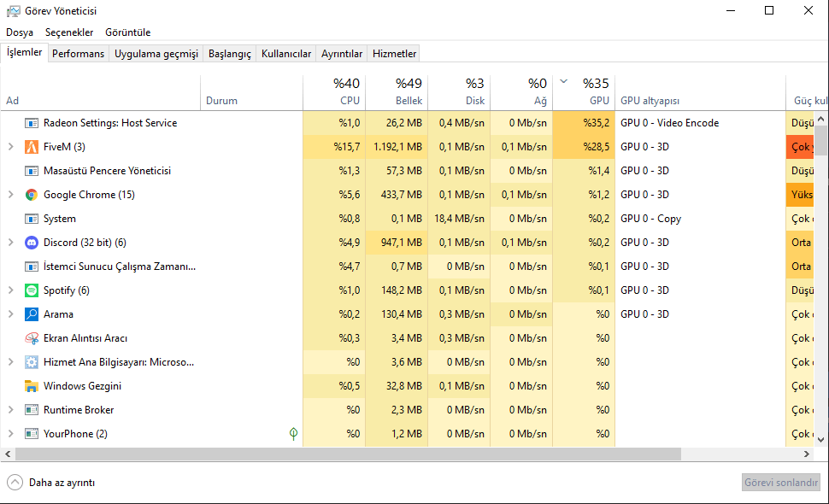The width and height of the screenshot is (829, 504).
Task: Click the Discord process icon
Action: click(32, 243)
